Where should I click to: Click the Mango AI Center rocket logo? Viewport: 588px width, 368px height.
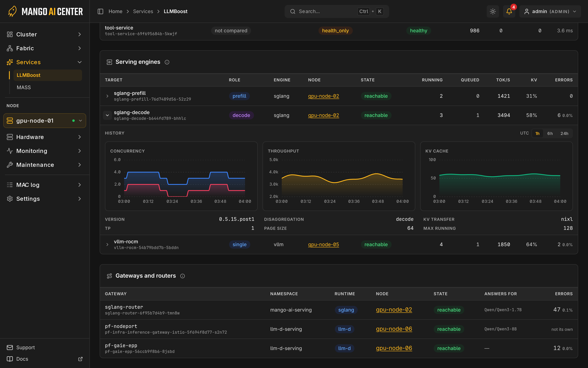pyautogui.click(x=12, y=11)
